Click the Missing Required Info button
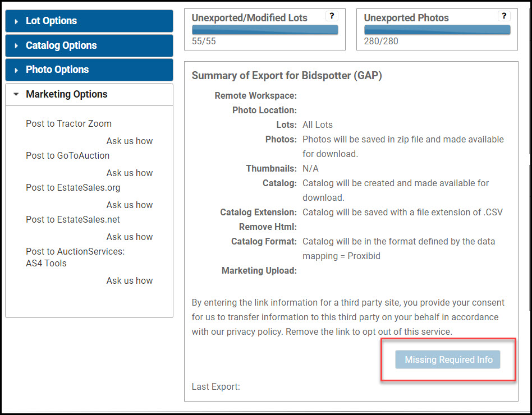The height and width of the screenshot is (415, 532). point(448,359)
